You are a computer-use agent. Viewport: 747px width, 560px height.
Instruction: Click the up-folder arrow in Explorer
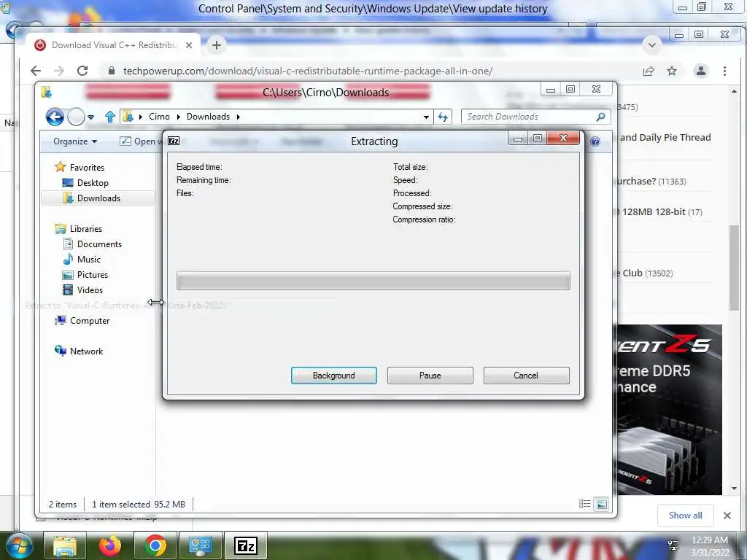[x=110, y=117]
